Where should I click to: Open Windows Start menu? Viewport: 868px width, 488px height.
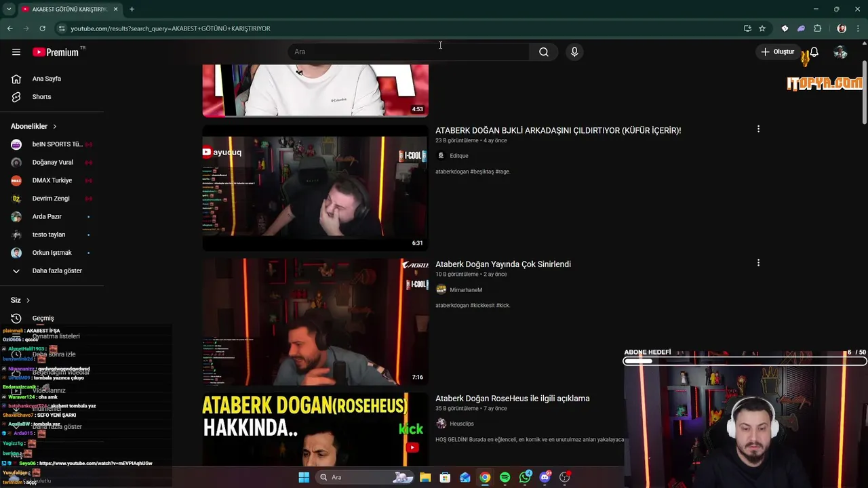pos(304,477)
